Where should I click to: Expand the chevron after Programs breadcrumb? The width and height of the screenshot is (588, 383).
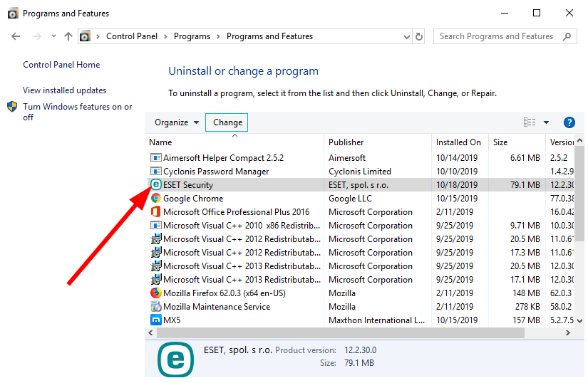pyautogui.click(x=218, y=37)
